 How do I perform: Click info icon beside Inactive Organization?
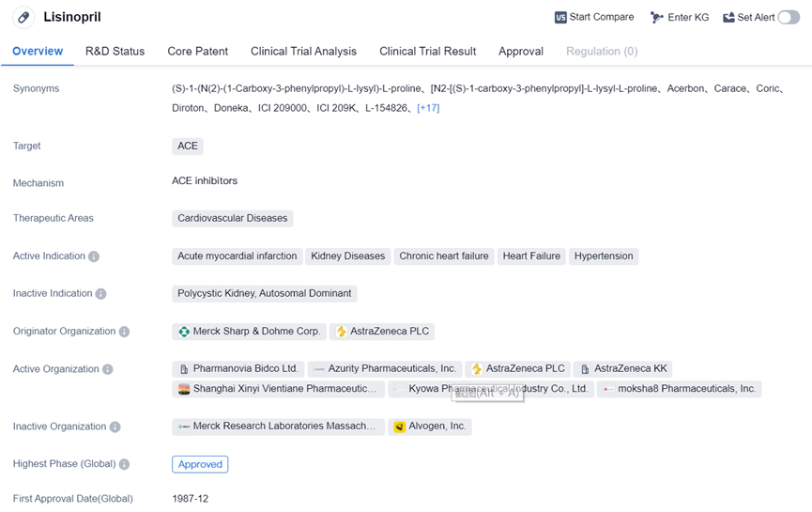[115, 427]
